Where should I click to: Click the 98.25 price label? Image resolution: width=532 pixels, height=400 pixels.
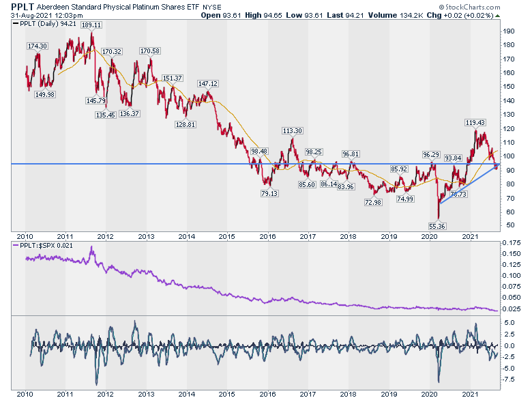tap(314, 152)
